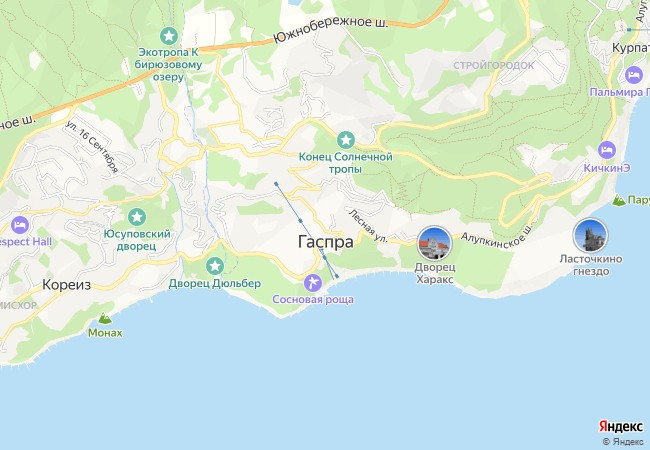The width and height of the screenshot is (650, 450).
Task: Click the Кореиз town label
Action: tap(67, 285)
